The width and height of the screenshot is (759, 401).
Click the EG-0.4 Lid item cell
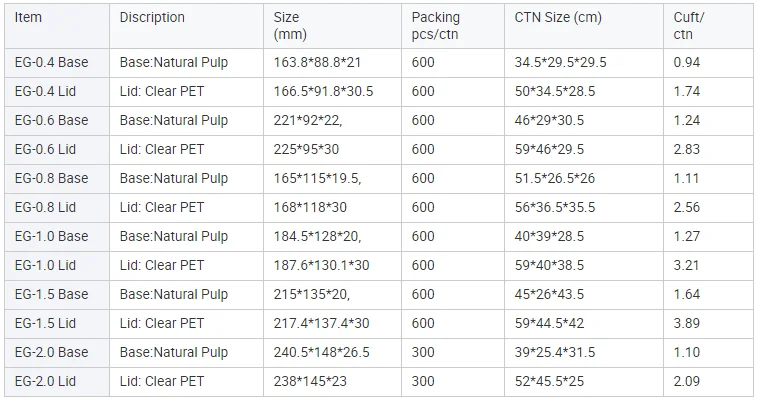tap(45, 91)
